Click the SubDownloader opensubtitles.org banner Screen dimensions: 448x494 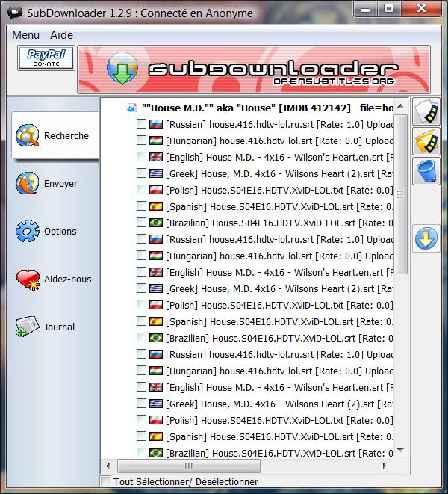click(x=254, y=70)
